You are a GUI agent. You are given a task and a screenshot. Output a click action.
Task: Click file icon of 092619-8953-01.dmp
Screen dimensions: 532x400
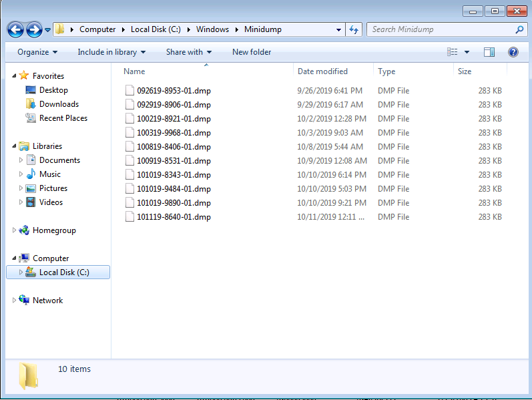(x=129, y=90)
